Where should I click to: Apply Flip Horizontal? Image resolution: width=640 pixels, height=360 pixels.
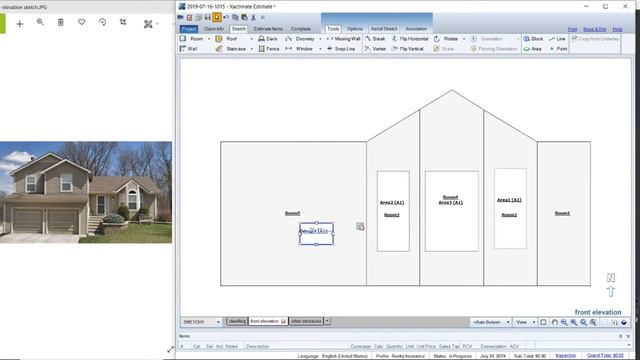pos(410,38)
